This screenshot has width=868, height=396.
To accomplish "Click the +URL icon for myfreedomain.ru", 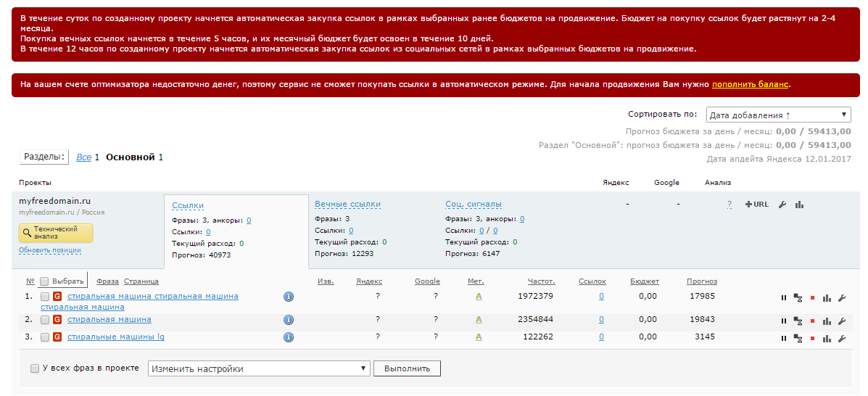I will click(x=756, y=205).
